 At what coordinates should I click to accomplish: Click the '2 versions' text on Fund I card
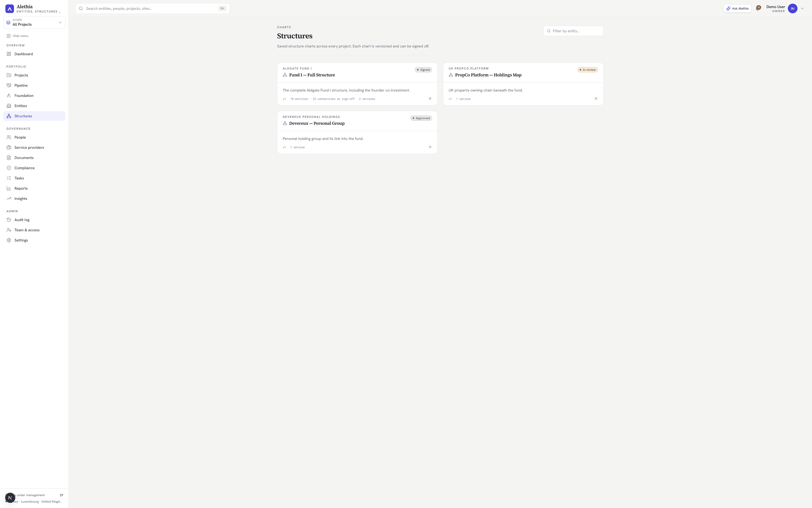367,99
